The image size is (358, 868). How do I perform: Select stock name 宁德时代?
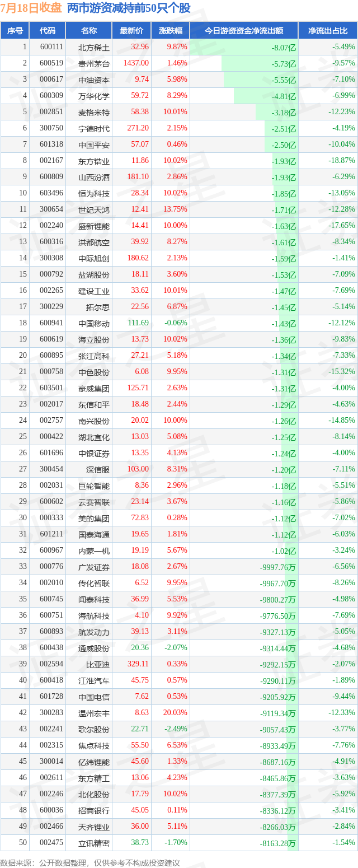[94, 128]
